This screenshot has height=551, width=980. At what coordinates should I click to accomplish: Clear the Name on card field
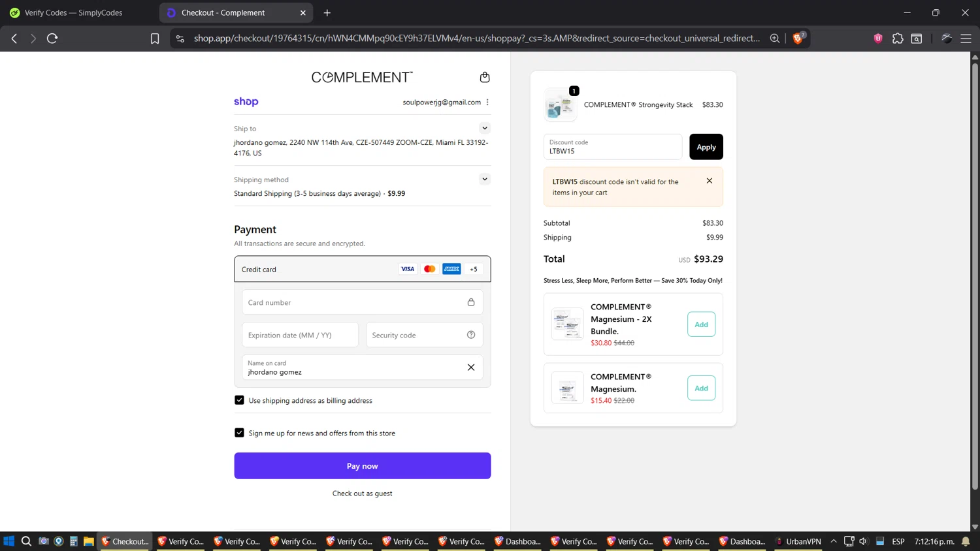470,368
